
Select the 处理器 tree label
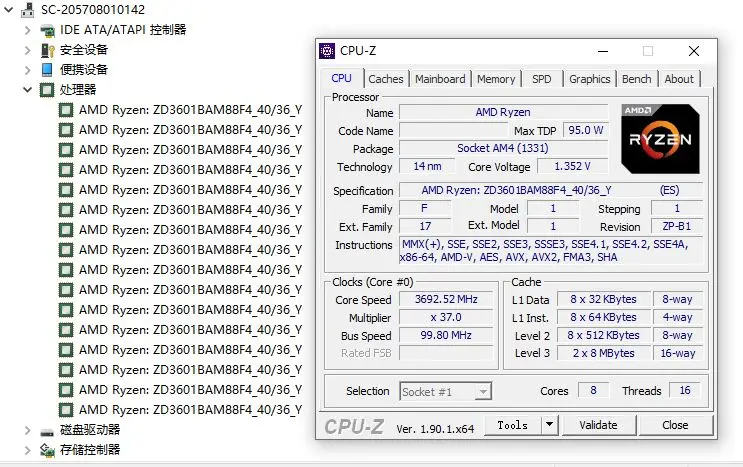pos(78,90)
